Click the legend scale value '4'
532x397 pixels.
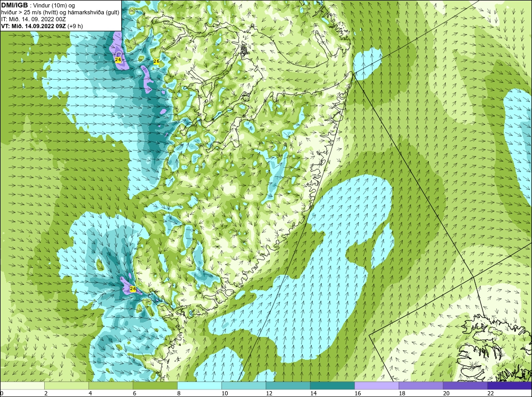click(90, 393)
